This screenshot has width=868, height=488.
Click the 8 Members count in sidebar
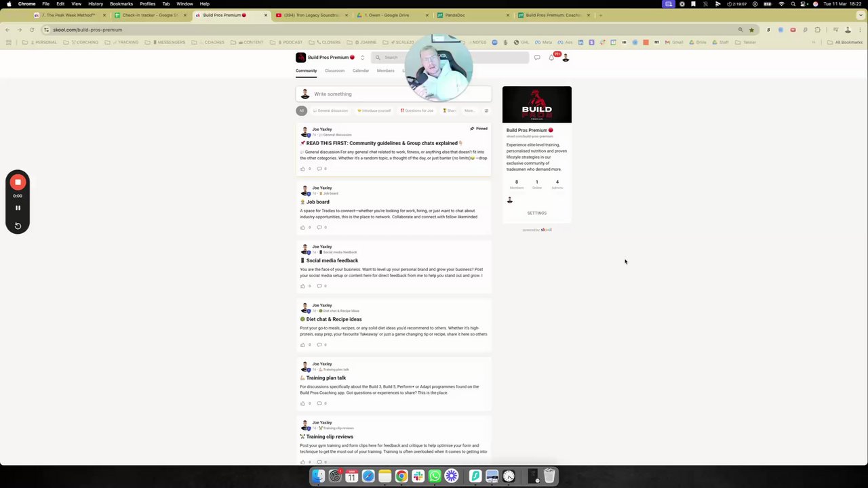point(516,184)
